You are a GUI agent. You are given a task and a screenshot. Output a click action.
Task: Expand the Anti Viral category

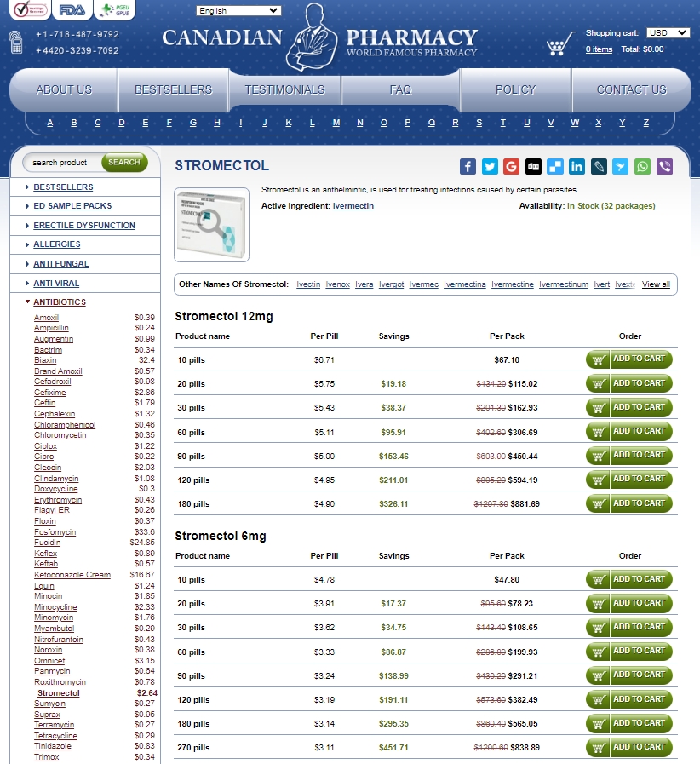(x=56, y=284)
